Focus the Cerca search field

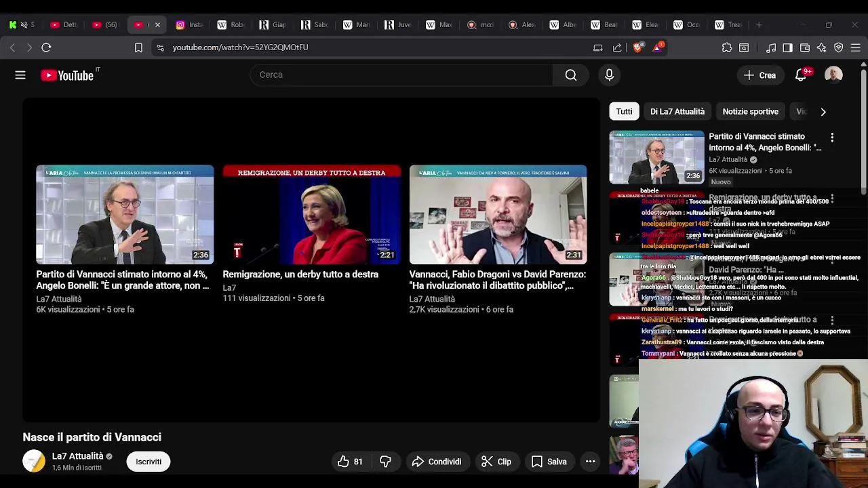tap(401, 75)
